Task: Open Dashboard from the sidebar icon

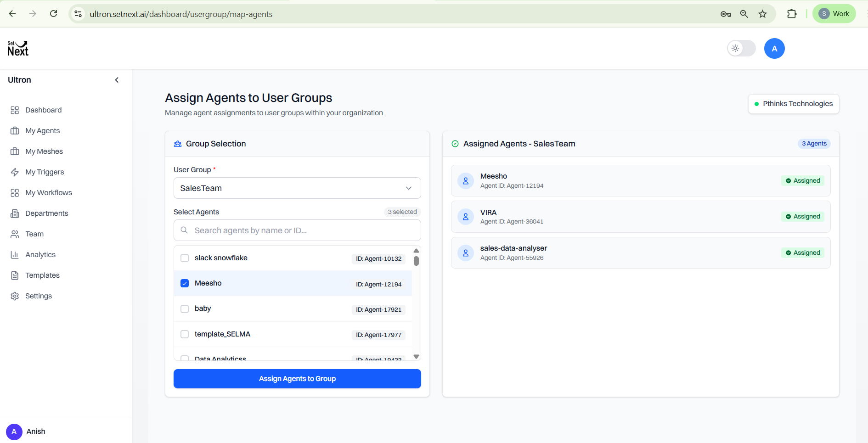Action: coord(15,110)
